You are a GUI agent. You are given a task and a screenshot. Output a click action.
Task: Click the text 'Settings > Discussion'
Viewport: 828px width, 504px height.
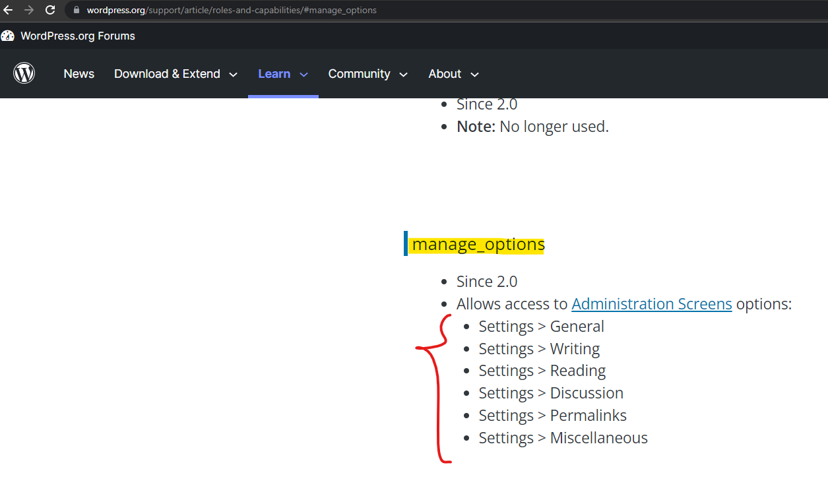pos(551,393)
